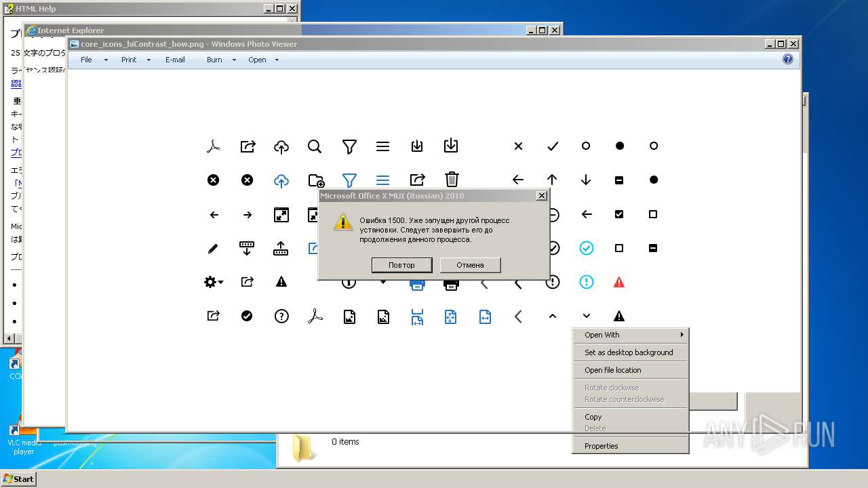Click the blue funnel filter icon
Image resolution: width=868 pixels, height=488 pixels.
pos(349,180)
